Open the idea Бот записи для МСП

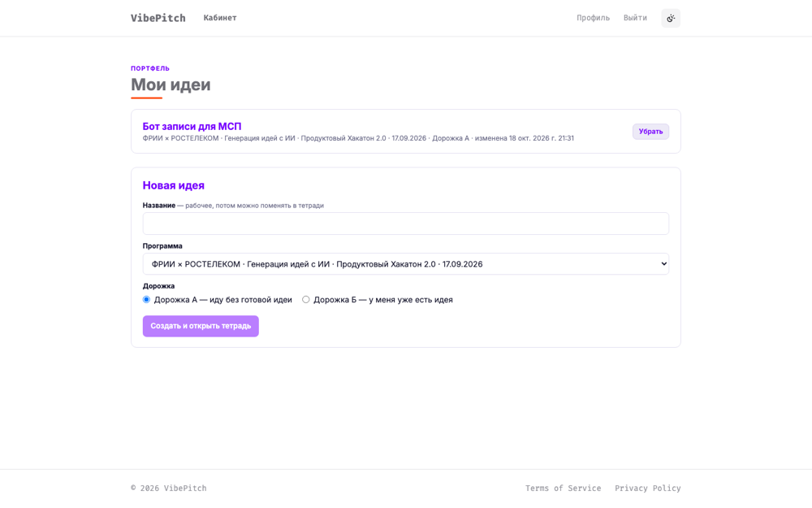click(x=192, y=127)
